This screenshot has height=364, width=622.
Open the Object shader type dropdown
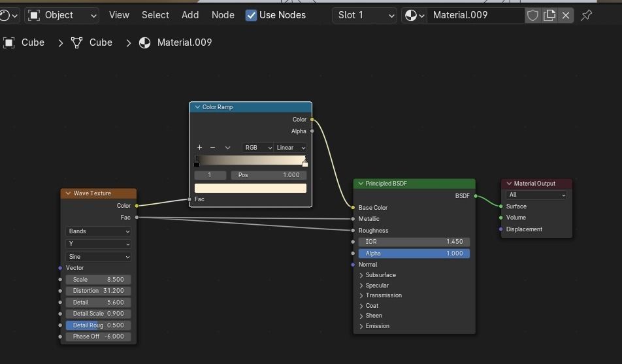[x=62, y=16]
